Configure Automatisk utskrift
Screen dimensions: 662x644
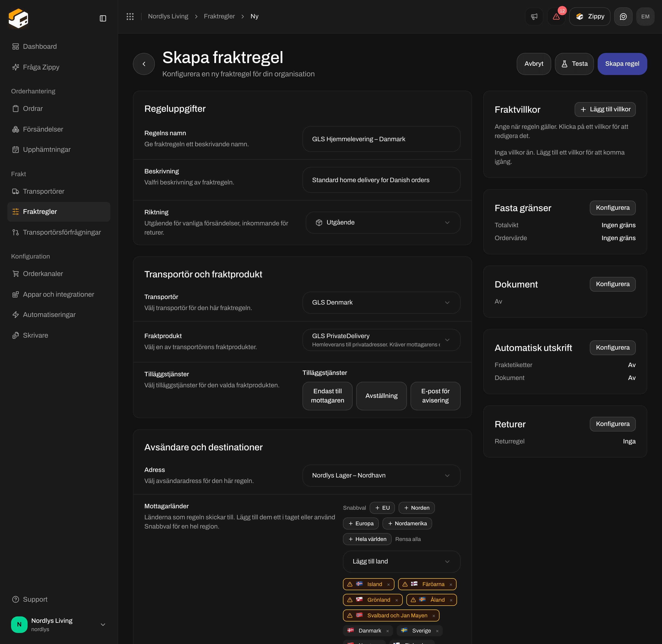612,348
